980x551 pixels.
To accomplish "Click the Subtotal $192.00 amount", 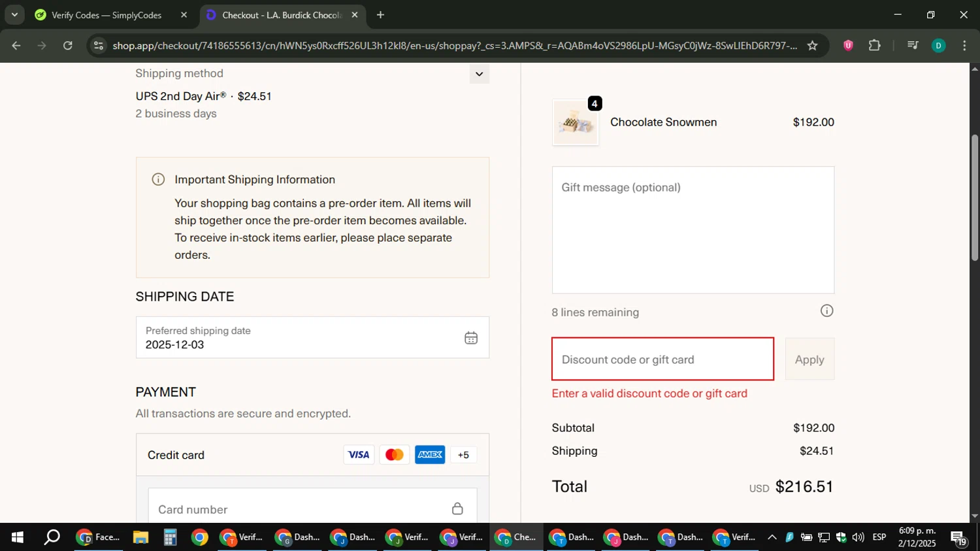I will (813, 428).
